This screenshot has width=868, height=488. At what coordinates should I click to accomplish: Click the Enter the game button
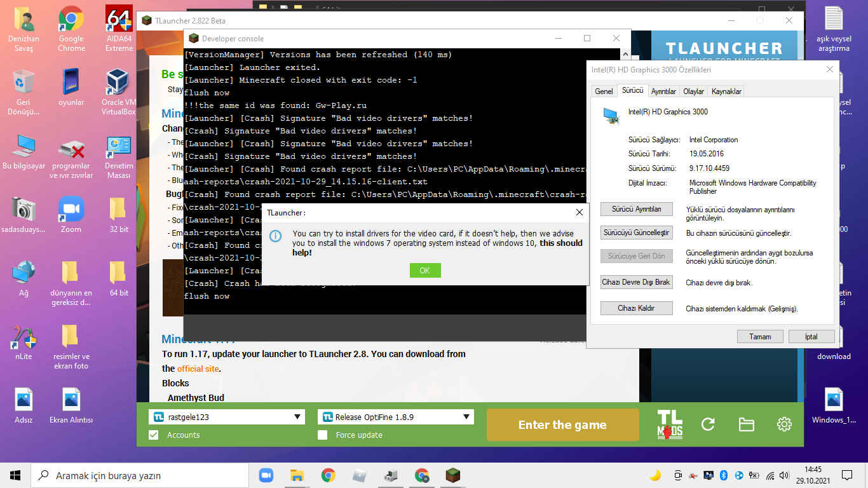tap(562, 425)
